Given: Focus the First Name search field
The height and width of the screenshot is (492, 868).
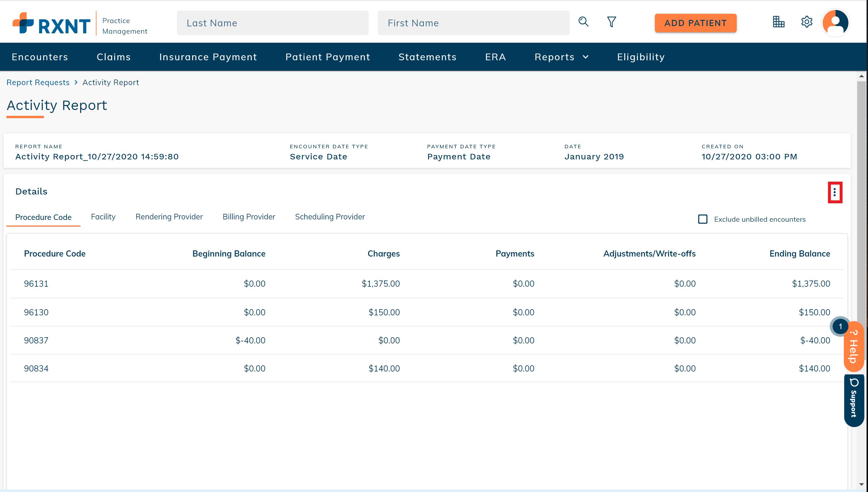Looking at the screenshot, I should (473, 23).
